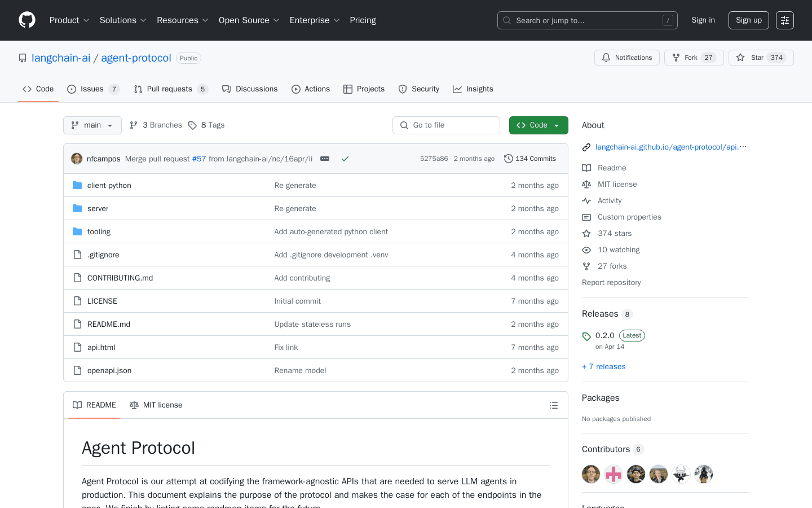Click the notifications bell icon
This screenshot has width=812, height=508.
(606, 57)
